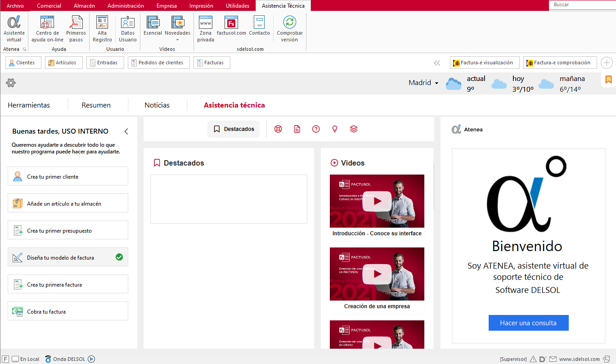The width and height of the screenshot is (616, 364).
Task: Open the settings gear icon
Action: point(11,83)
